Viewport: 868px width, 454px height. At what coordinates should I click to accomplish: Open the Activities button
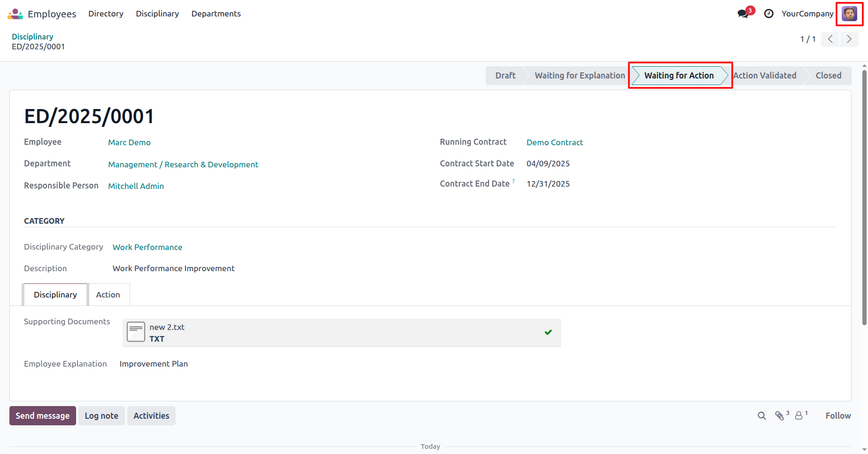(x=151, y=416)
